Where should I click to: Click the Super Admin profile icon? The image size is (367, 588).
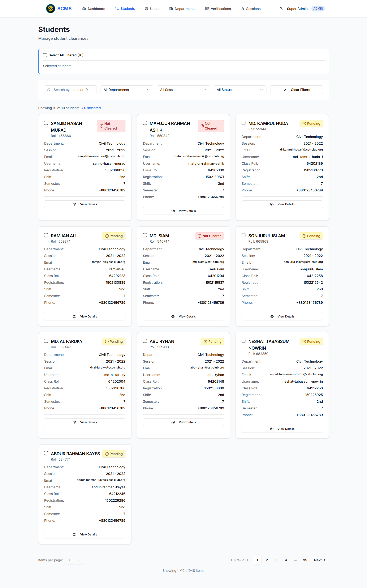(x=281, y=9)
